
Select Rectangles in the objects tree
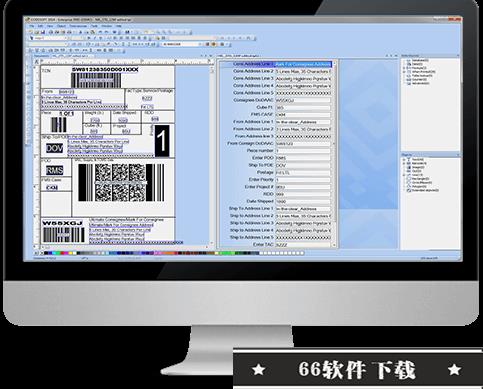point(420,179)
